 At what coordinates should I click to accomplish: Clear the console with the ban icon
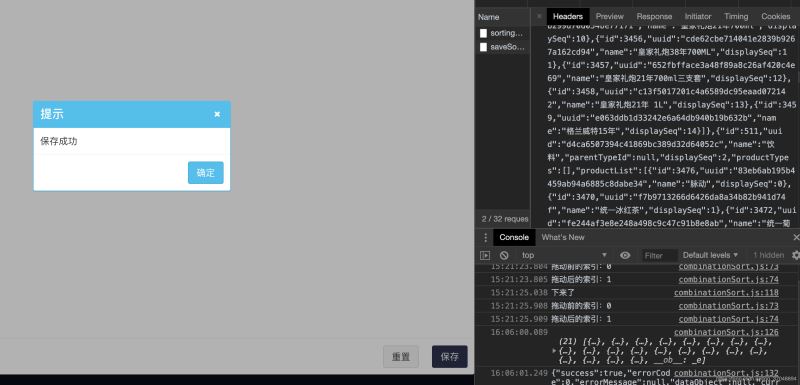504,255
